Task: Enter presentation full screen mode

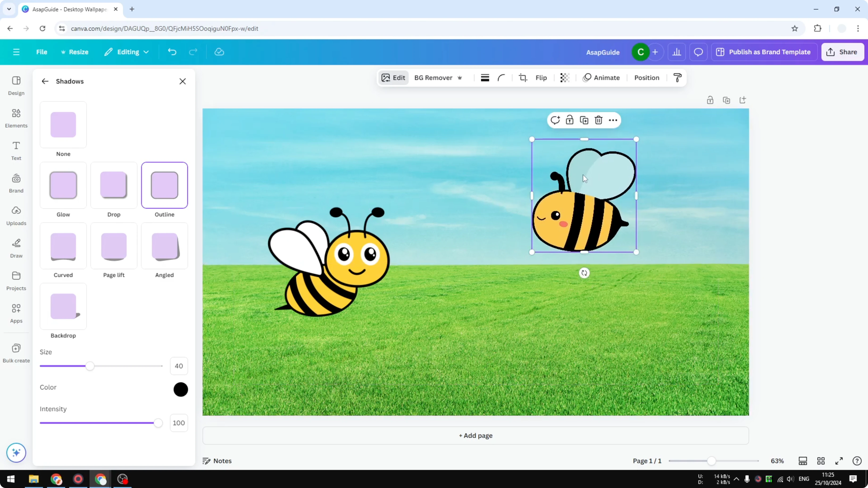Action: 839,461
